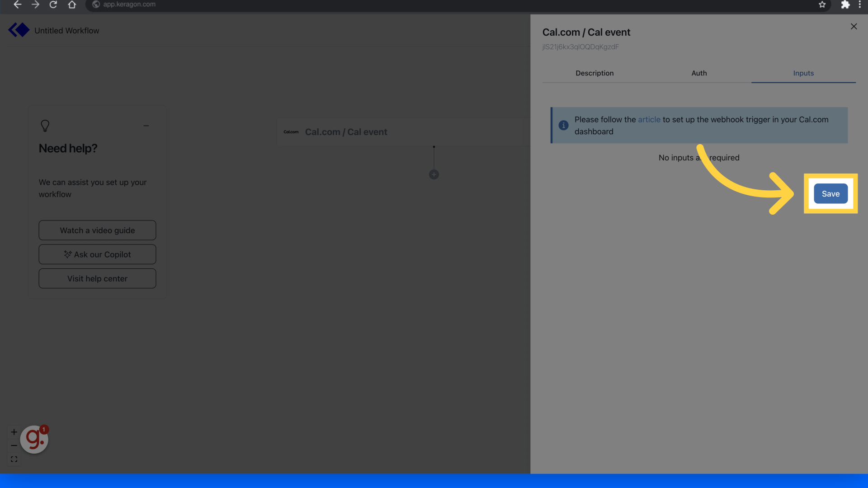Switch to the Description tab
This screenshot has width=868, height=488.
pos(594,73)
